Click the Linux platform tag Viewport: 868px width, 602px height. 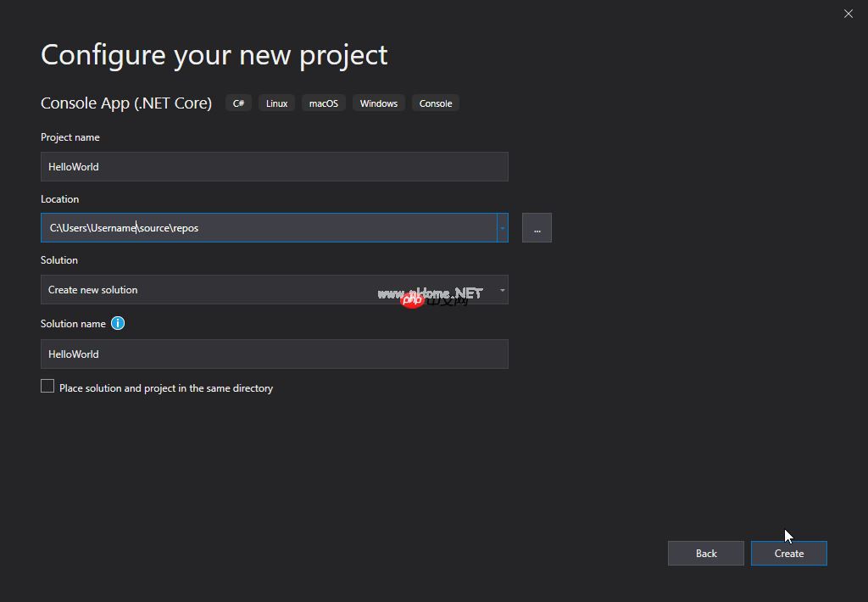pos(276,103)
